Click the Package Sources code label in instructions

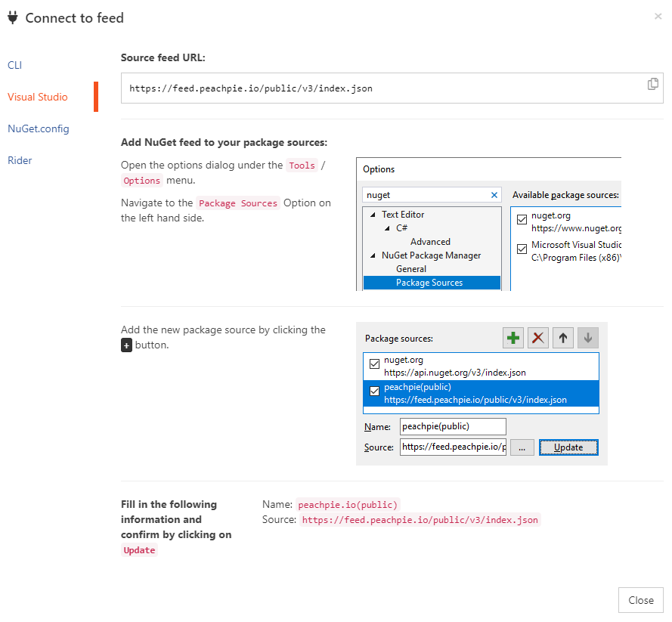pos(238,203)
